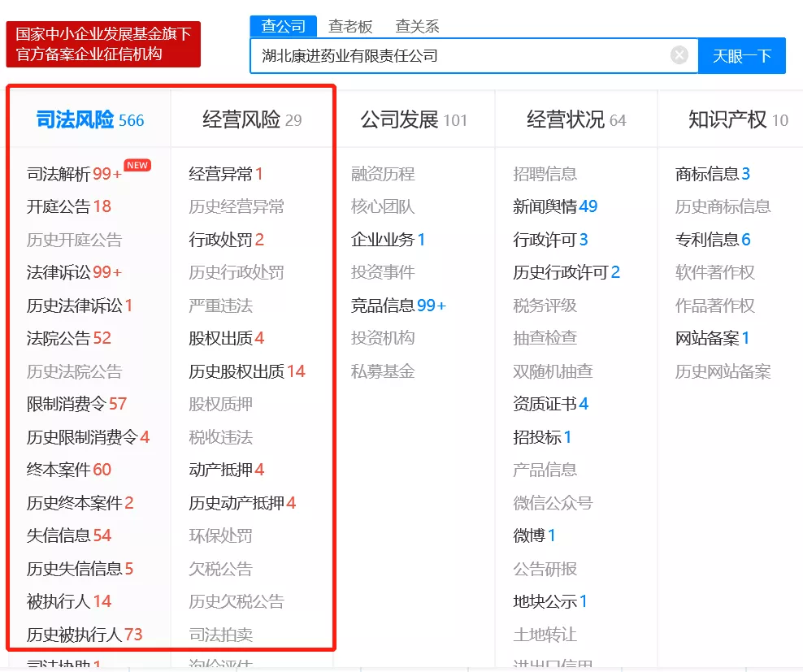Click the greyed-out 股权质押 entry
Viewport: 803px width, 672px height.
[x=221, y=404]
